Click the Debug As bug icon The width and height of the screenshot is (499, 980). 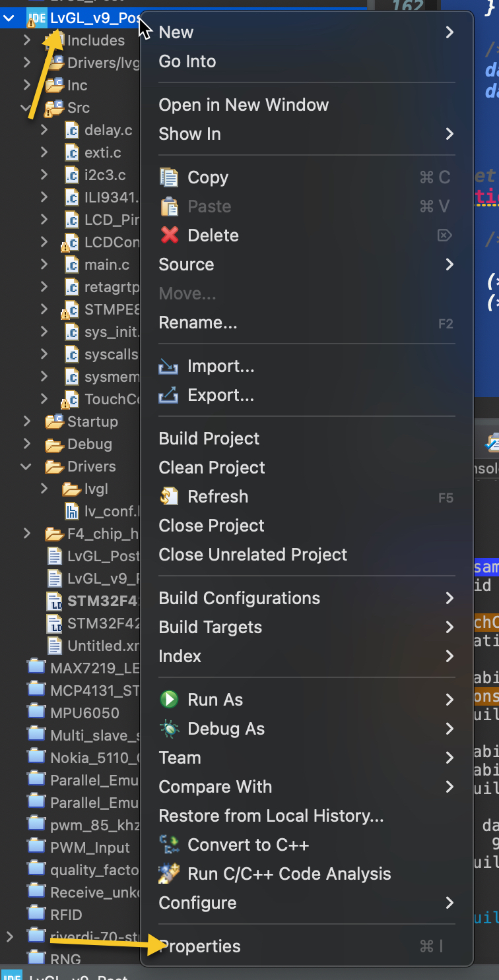pyautogui.click(x=169, y=729)
